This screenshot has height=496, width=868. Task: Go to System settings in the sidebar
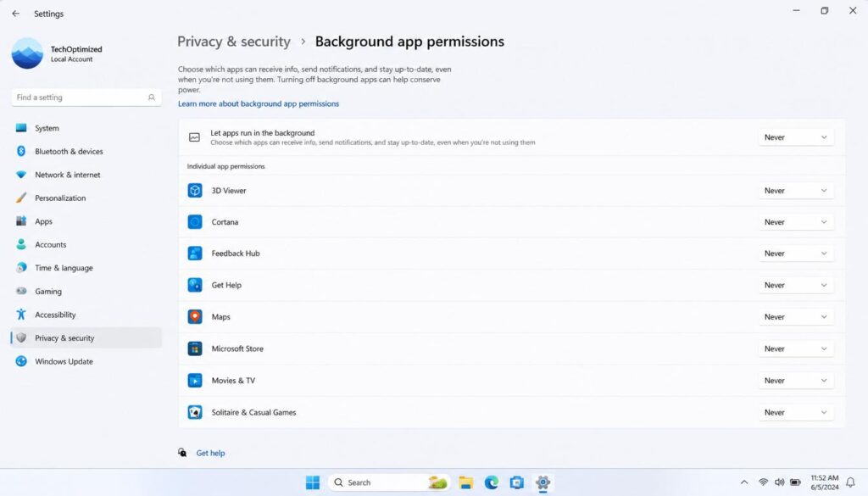[x=86, y=128]
